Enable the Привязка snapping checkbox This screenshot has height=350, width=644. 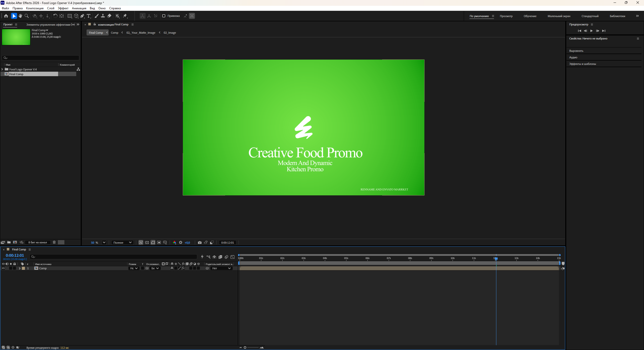click(x=164, y=16)
